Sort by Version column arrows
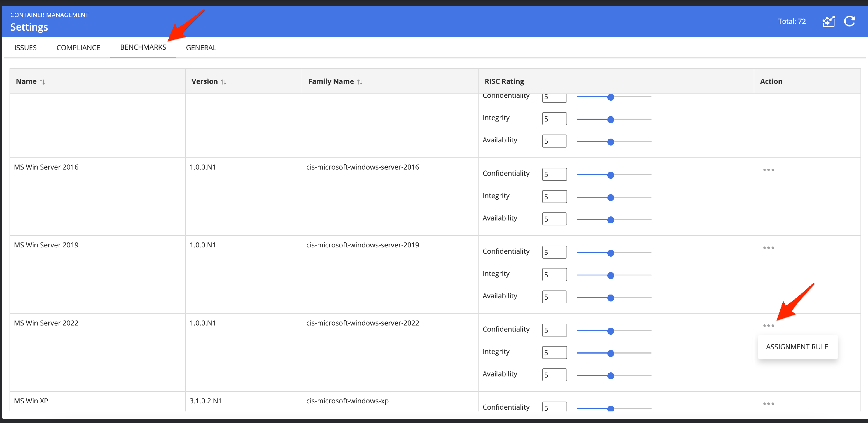Viewport: 868px width, 423px height. (x=223, y=82)
